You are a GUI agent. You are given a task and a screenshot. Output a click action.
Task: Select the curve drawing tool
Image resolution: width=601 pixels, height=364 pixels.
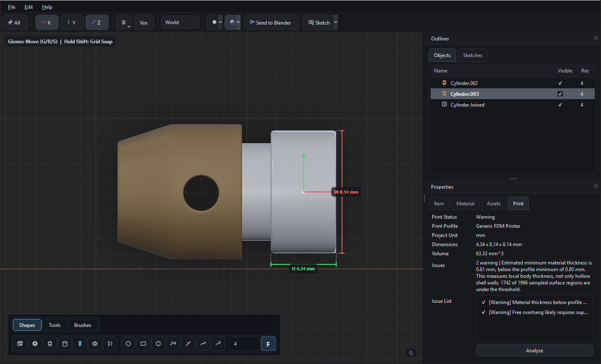(173, 344)
